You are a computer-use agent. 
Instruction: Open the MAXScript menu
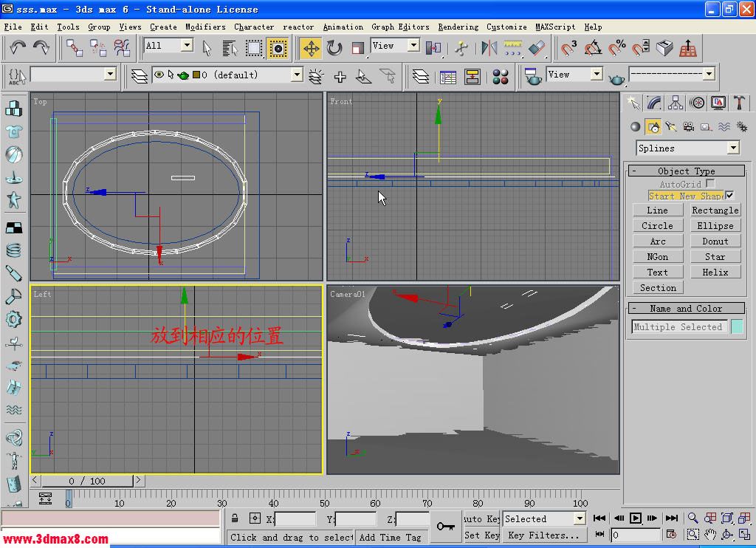pyautogui.click(x=555, y=27)
